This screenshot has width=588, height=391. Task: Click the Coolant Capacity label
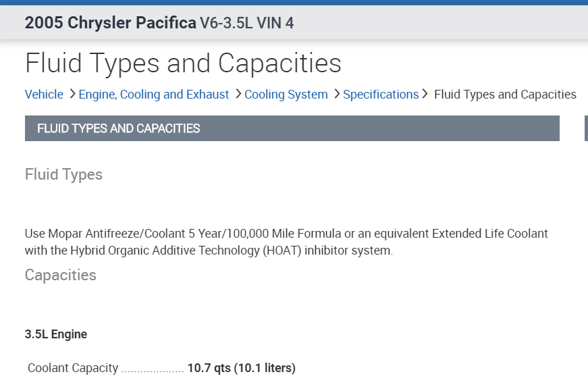click(x=73, y=368)
